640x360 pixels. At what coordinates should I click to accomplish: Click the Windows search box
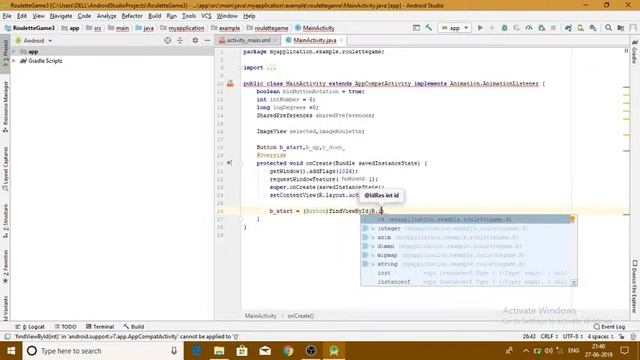point(102,351)
